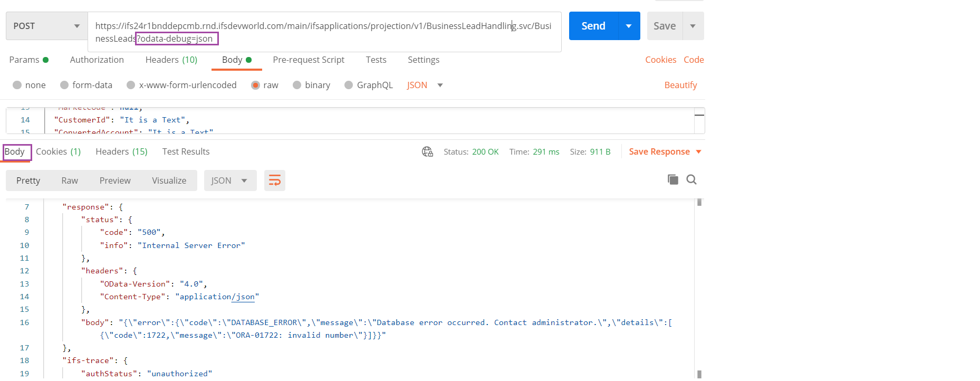Click the wrap lines icon in response toolbar

[275, 180]
